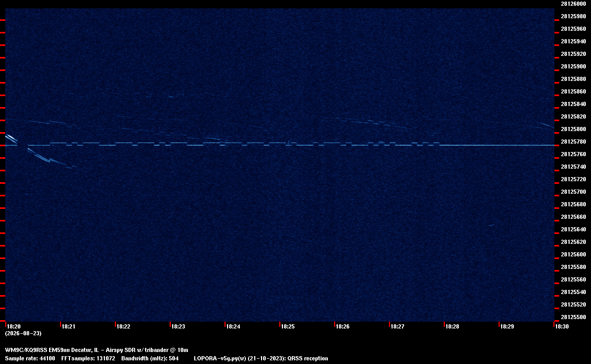591x364 pixels.
Task: Click frequency label 28125840
Action: (x=573, y=104)
